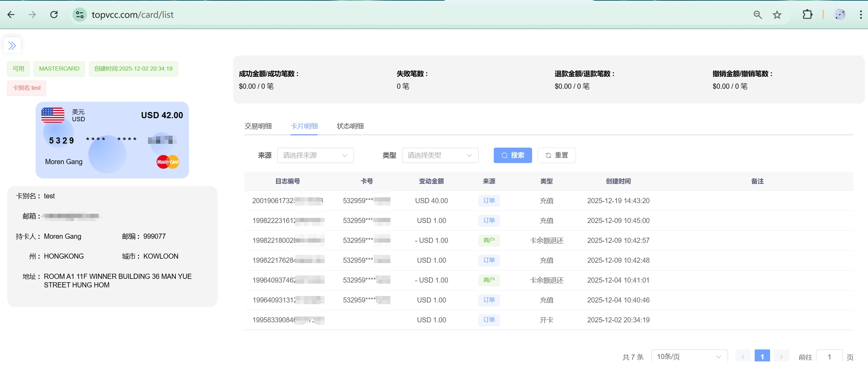Expand the 10条/页 page size selector
The image size is (868, 371).
(x=689, y=357)
